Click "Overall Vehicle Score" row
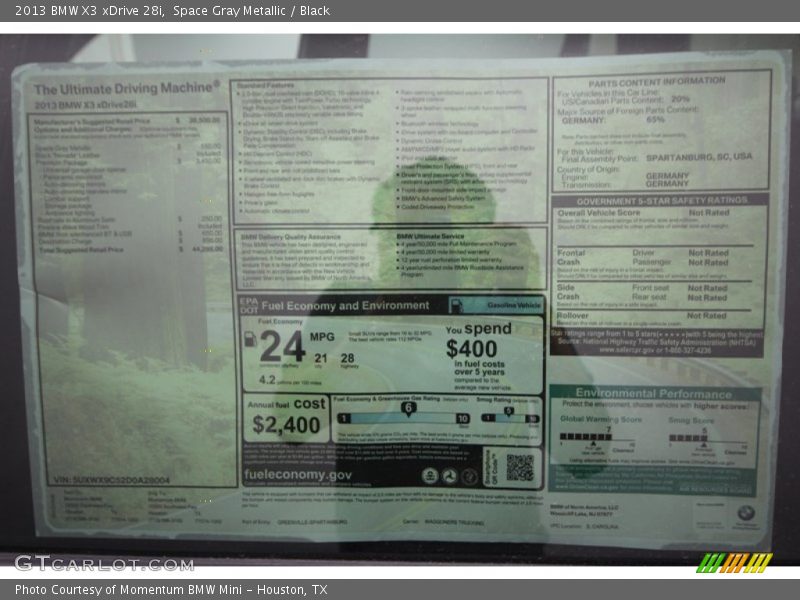This screenshot has height=600, width=800. point(643,212)
